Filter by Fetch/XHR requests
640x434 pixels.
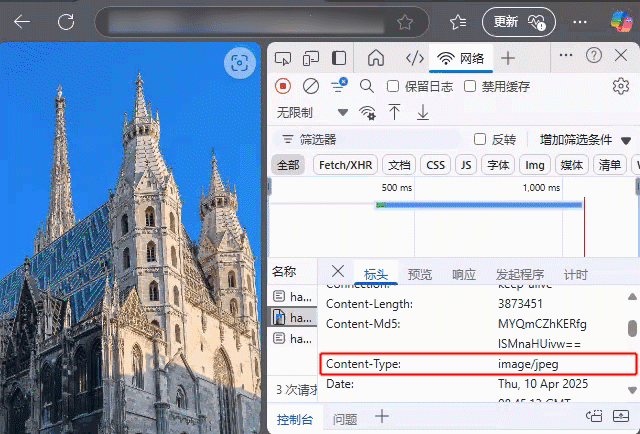click(345, 165)
